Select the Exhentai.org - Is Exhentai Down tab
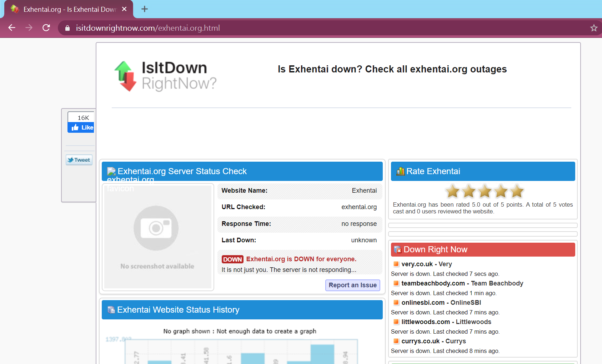 click(x=69, y=9)
